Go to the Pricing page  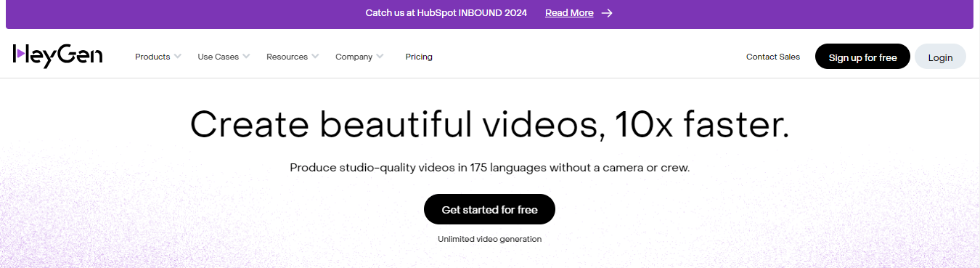click(x=419, y=57)
